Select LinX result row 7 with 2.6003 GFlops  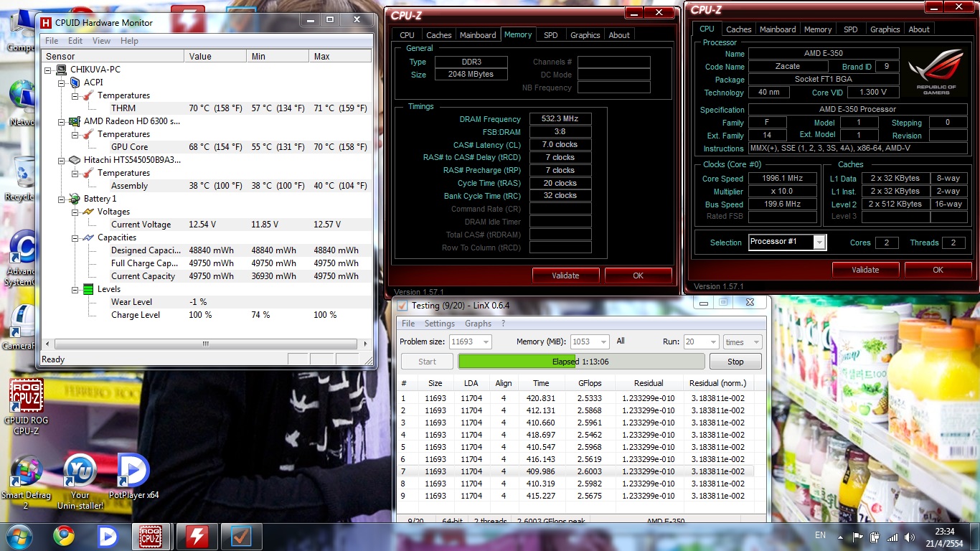[575, 471]
